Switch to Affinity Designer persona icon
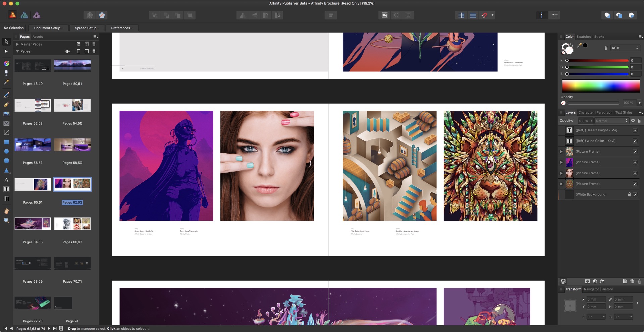The image size is (644, 332). click(x=24, y=15)
